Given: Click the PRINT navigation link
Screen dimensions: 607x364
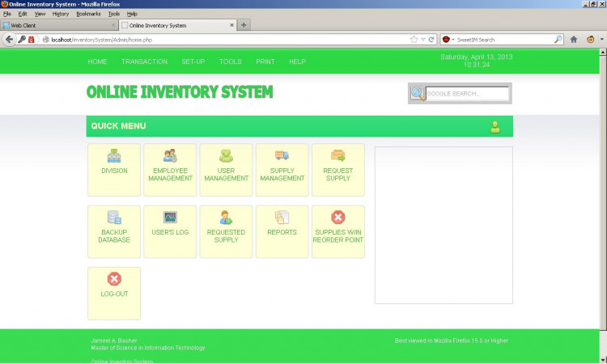Looking at the screenshot, I should [x=265, y=61].
